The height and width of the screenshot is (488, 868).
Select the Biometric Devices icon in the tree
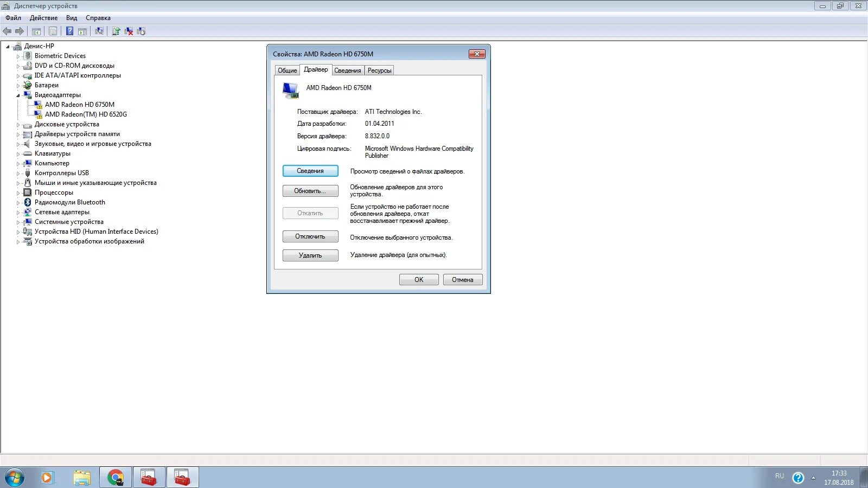point(28,56)
